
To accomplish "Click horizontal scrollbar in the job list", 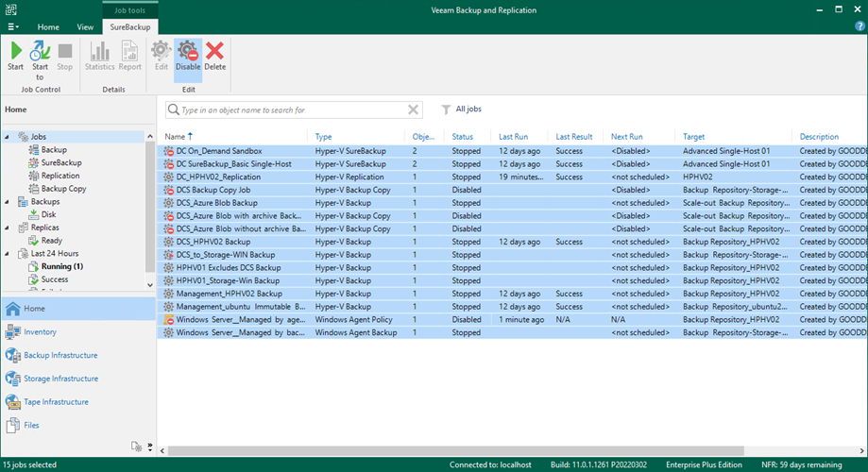I will pyautogui.click(x=455, y=450).
